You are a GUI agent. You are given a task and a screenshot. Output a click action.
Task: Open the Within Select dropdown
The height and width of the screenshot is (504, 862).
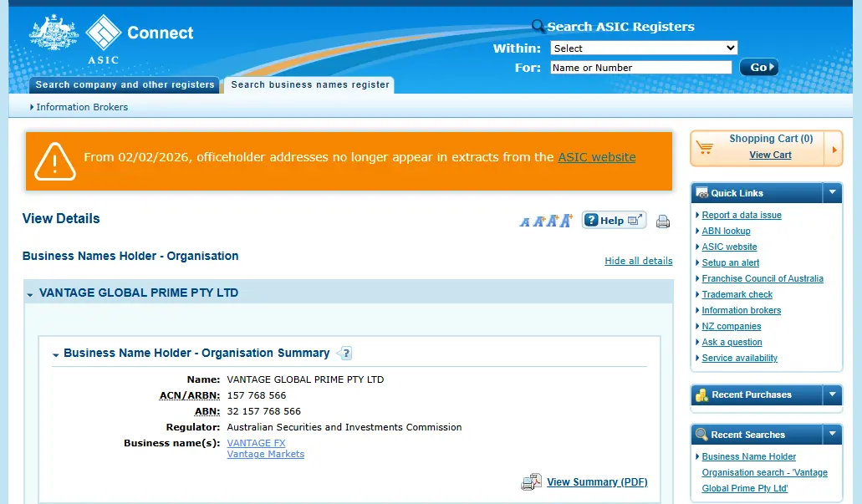point(643,48)
